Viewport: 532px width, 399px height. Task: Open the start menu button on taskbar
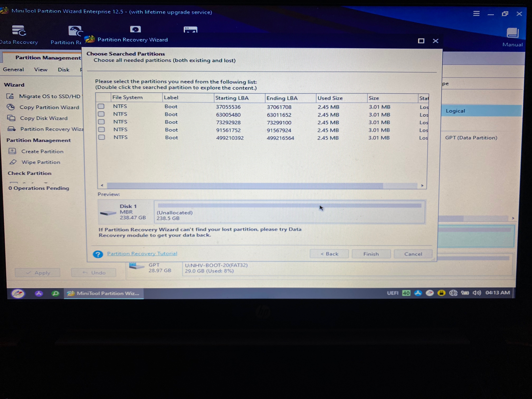pos(18,294)
